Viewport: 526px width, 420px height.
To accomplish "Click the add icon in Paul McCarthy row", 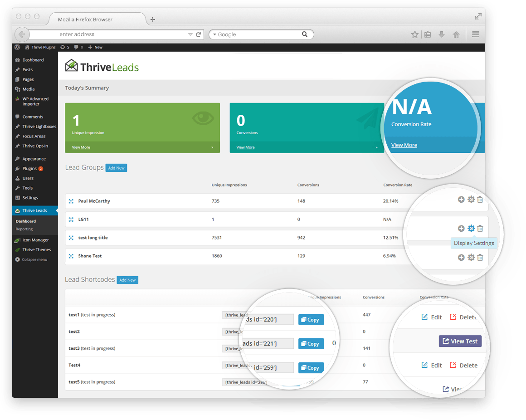I will 461,200.
